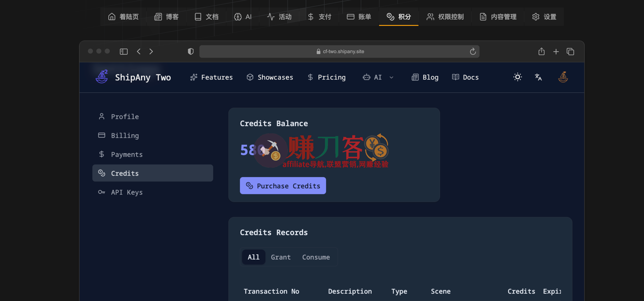This screenshot has width=644, height=301.
Task: Open the Features nav link
Action: click(x=211, y=77)
